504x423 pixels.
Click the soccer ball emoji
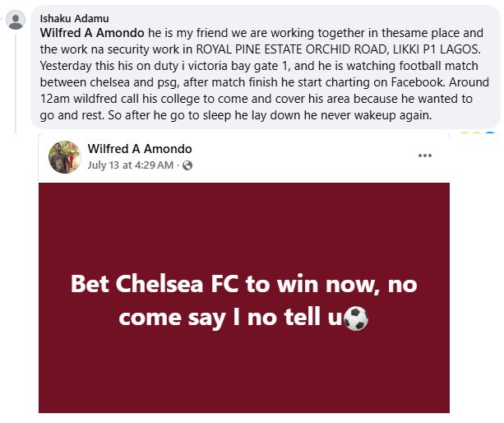356,318
